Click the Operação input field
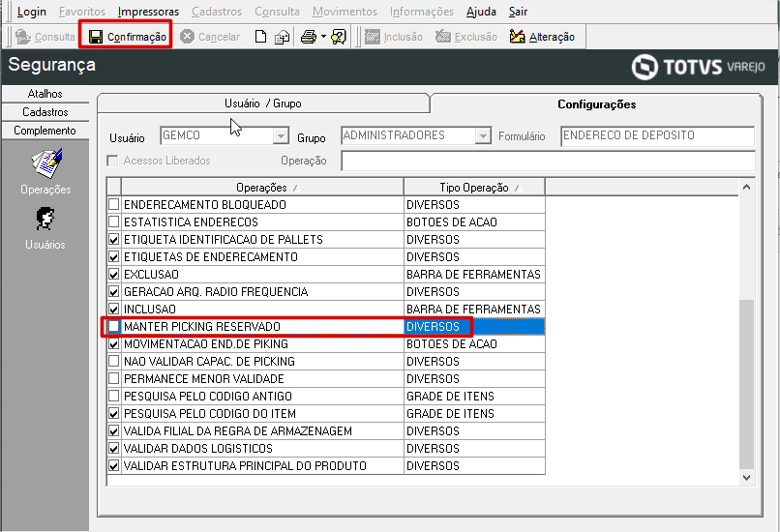Viewport: 780px width, 532px height. pyautogui.click(x=548, y=161)
